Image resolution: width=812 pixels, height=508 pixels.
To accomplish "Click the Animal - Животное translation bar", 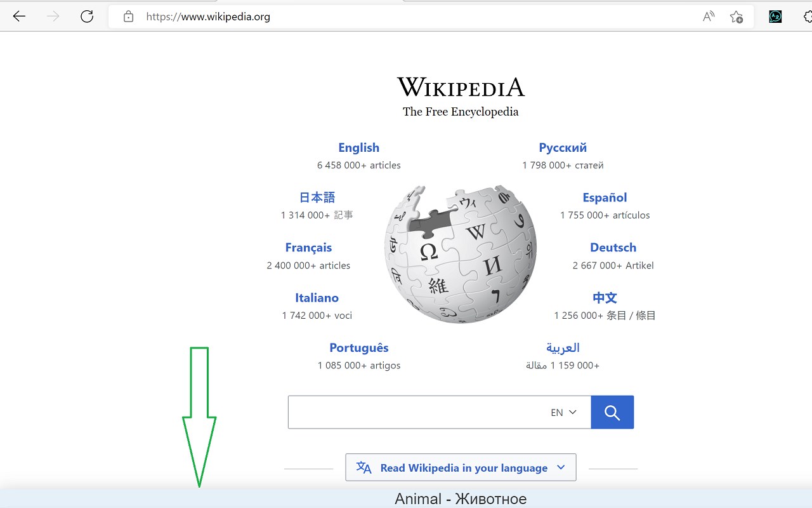I will tap(406, 498).
